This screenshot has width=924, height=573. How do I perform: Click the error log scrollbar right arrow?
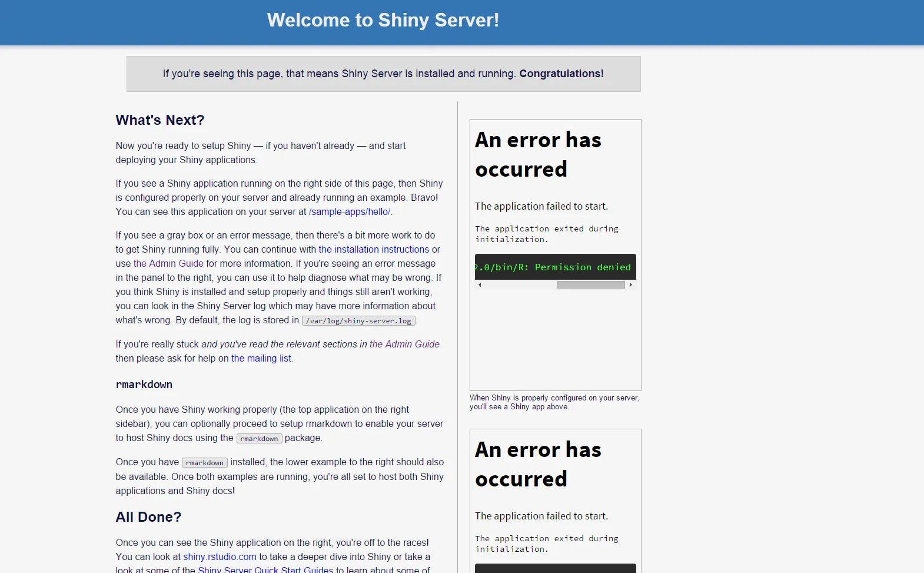pyautogui.click(x=631, y=285)
